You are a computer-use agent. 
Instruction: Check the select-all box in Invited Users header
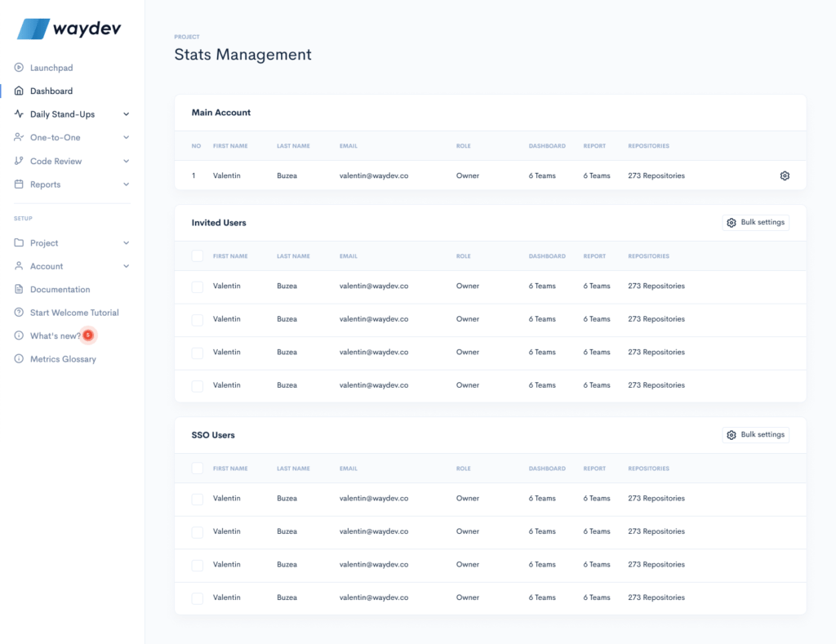(197, 255)
